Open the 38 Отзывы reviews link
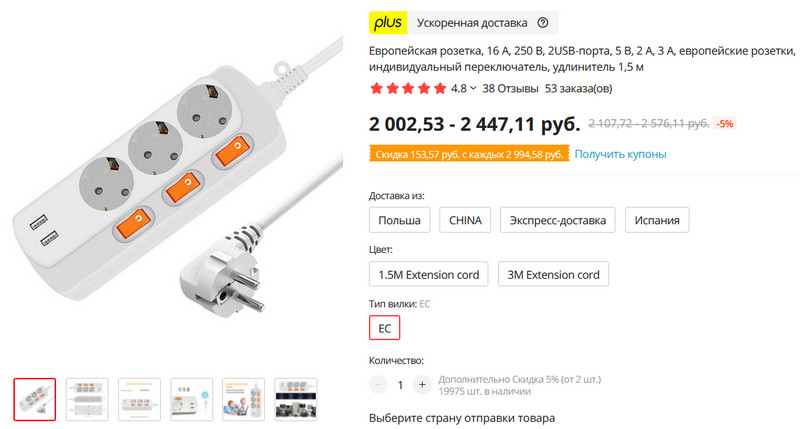800x429 pixels. tap(510, 88)
